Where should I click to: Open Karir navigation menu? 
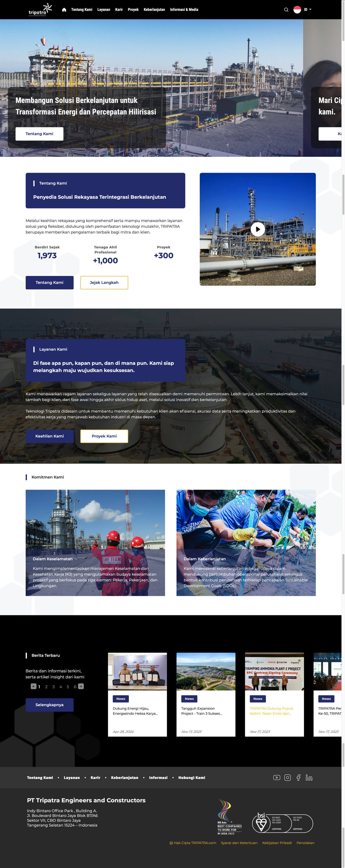[x=119, y=10]
